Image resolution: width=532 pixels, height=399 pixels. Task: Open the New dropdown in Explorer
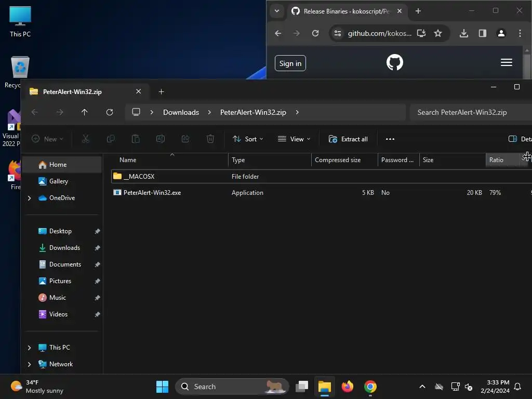(47, 139)
